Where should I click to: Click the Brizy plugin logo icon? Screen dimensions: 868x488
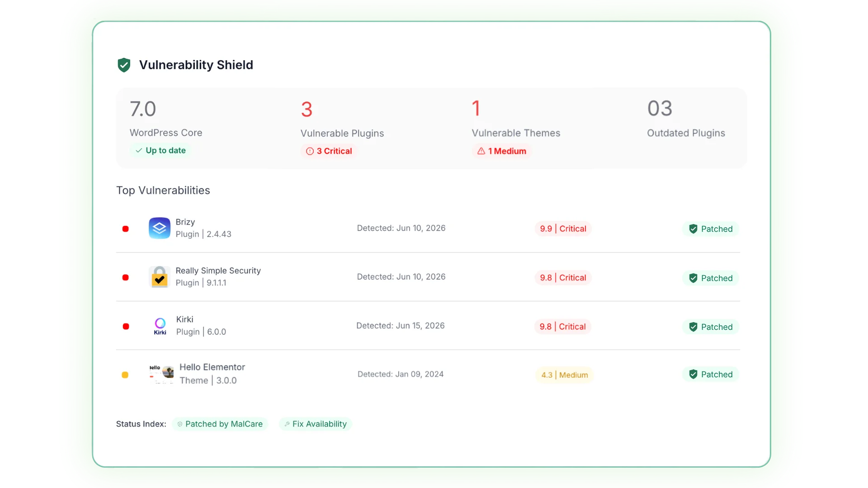(x=160, y=228)
